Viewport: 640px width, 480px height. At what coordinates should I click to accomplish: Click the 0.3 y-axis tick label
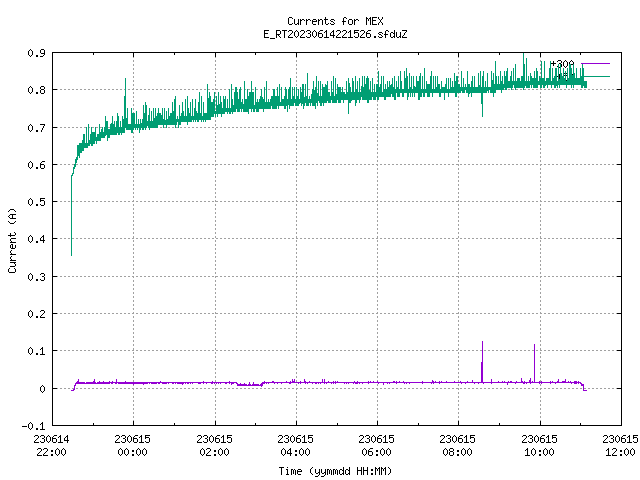(36, 277)
